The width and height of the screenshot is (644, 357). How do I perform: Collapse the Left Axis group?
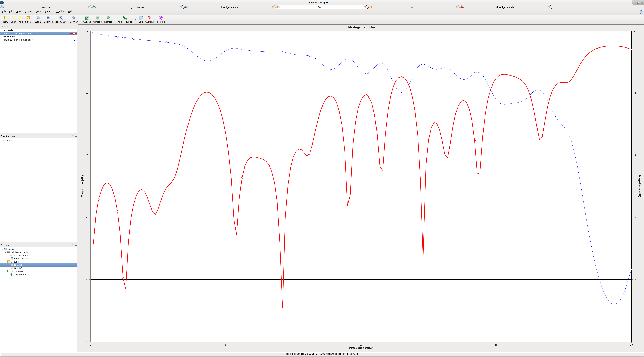[1, 30]
